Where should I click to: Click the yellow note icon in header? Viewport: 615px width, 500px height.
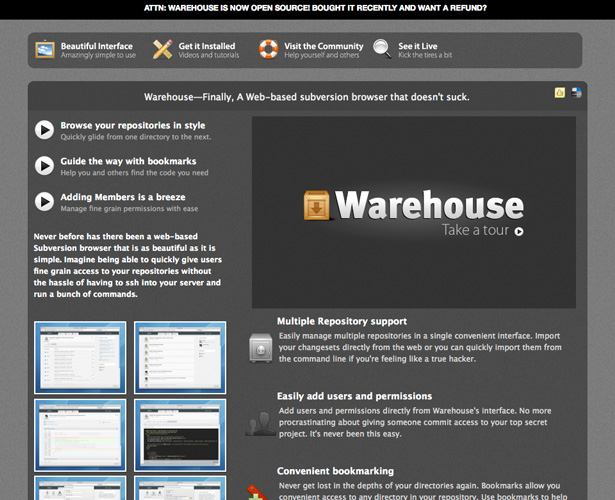click(x=560, y=93)
